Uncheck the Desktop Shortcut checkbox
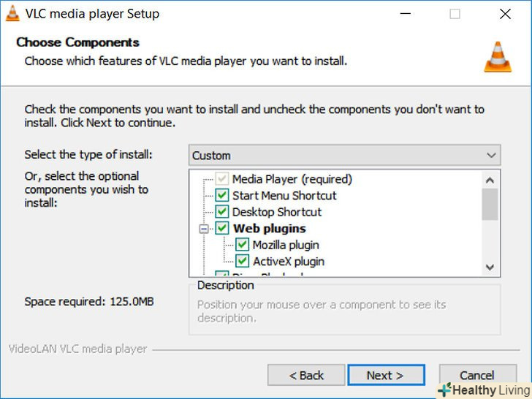This screenshot has width=532, height=399. pos(222,212)
